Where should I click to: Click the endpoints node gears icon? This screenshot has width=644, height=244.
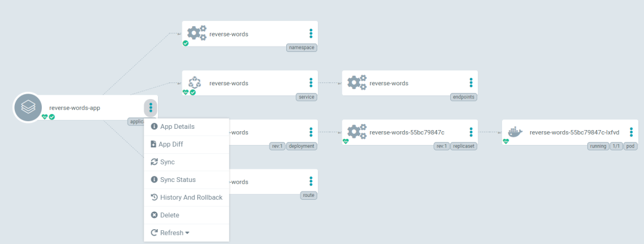[357, 83]
